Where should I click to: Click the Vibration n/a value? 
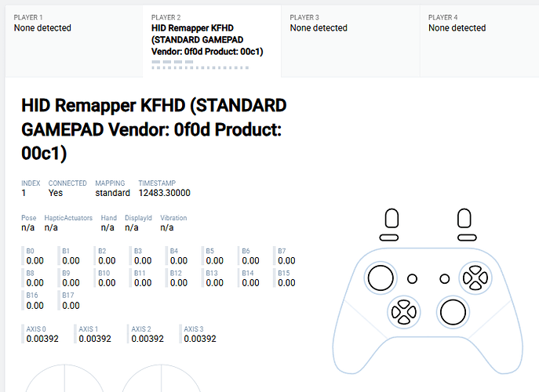[x=166, y=227]
